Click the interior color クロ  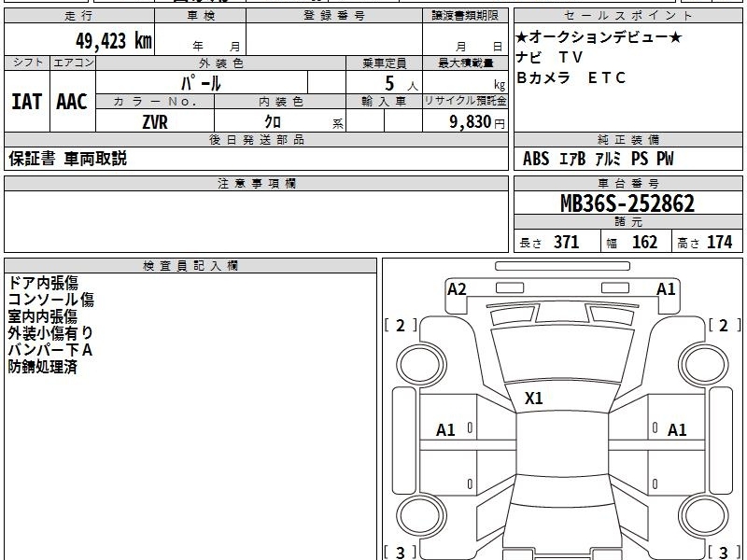pos(273,122)
